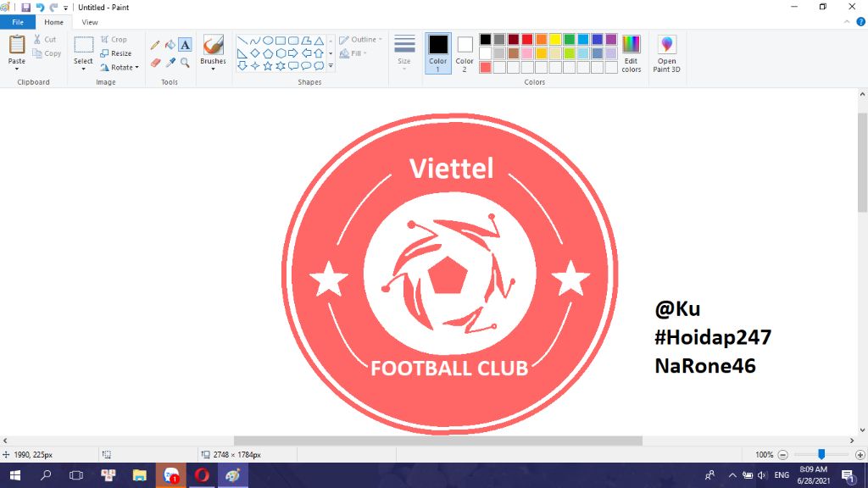
Task: Undo the last action
Action: (40, 8)
